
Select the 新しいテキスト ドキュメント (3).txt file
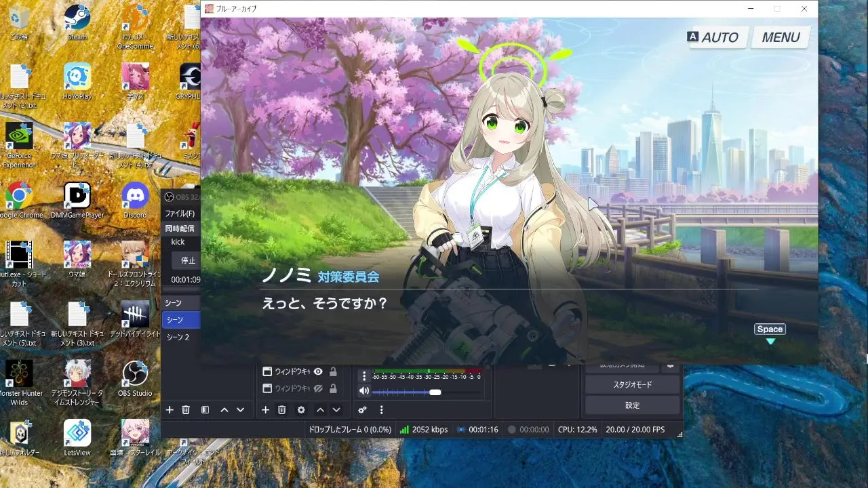(77, 323)
